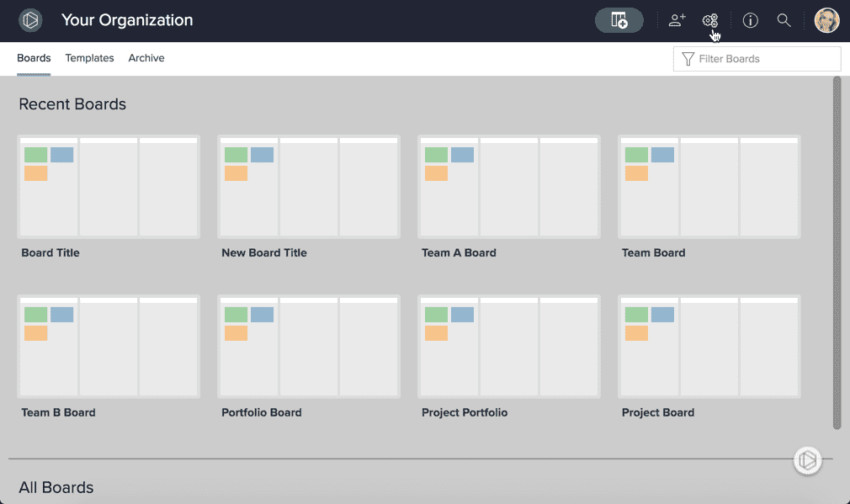The width and height of the screenshot is (850, 504).
Task: Focus the Filter Boards input field
Action: coord(757,59)
